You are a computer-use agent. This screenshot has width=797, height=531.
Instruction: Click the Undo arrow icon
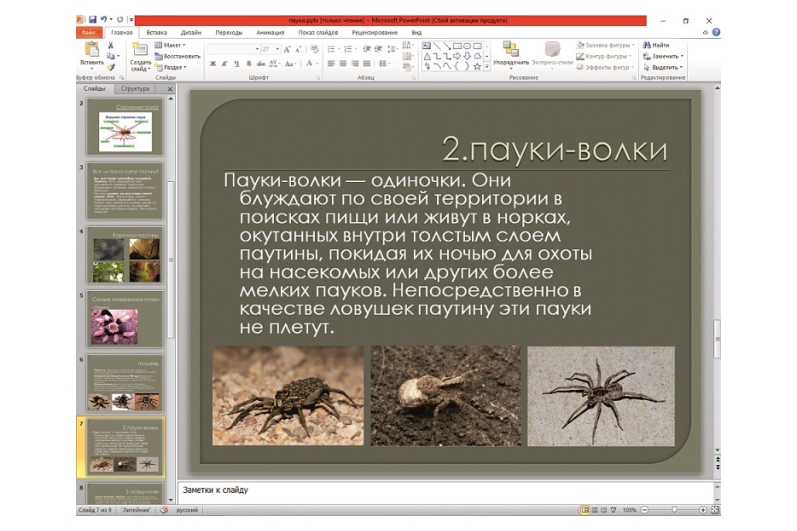pos(104,20)
